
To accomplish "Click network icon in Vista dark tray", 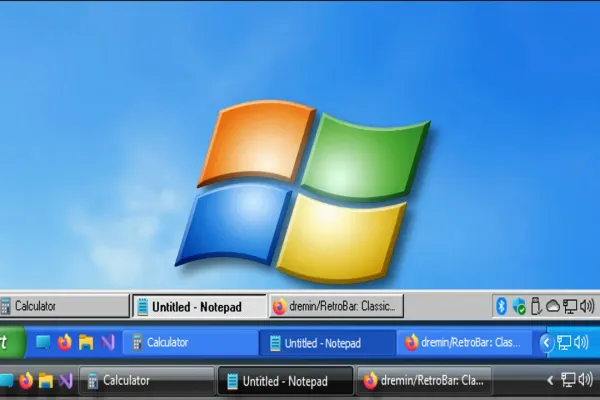I will click(x=568, y=380).
